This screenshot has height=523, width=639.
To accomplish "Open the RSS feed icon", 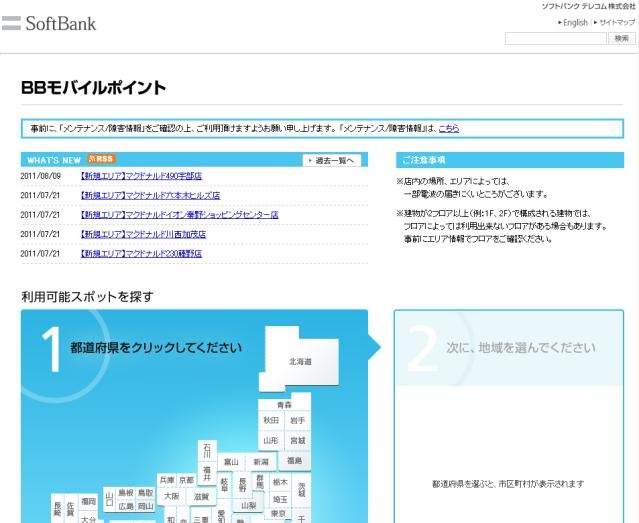I will (x=102, y=159).
